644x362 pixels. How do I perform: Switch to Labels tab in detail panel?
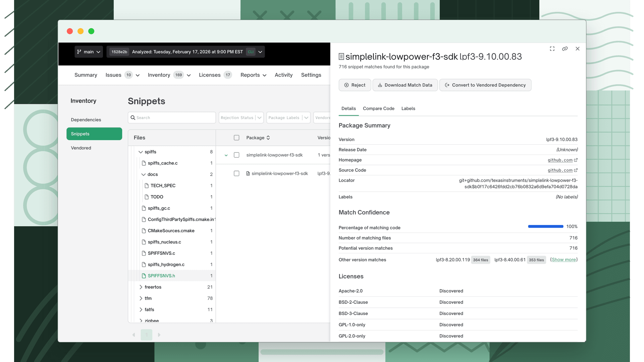(408, 109)
